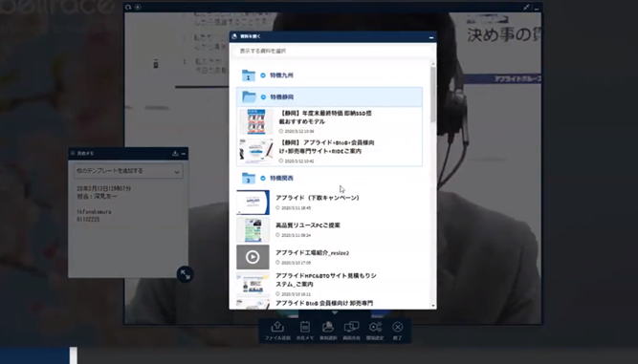Select 高品質リユースPCご提案 document
This screenshot has height=364, width=638.
(x=308, y=225)
